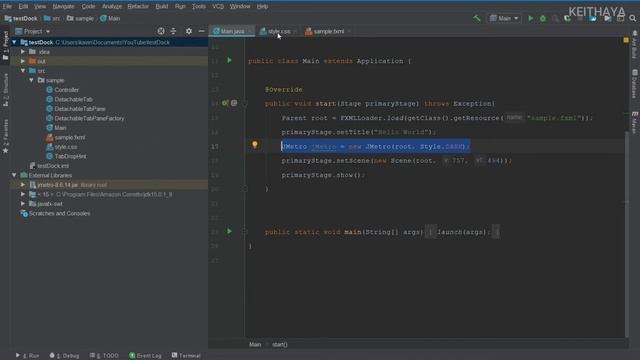Open Search Everywhere magnifier in top toolbar
Image resolution: width=640 pixels, height=360 pixels.
point(632,18)
